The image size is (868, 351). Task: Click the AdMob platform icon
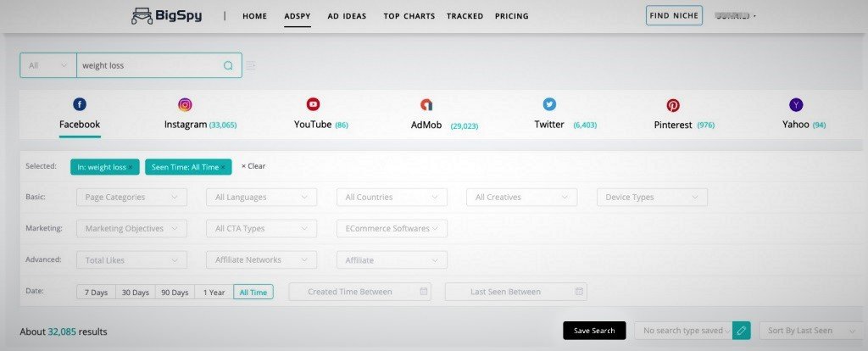426,104
